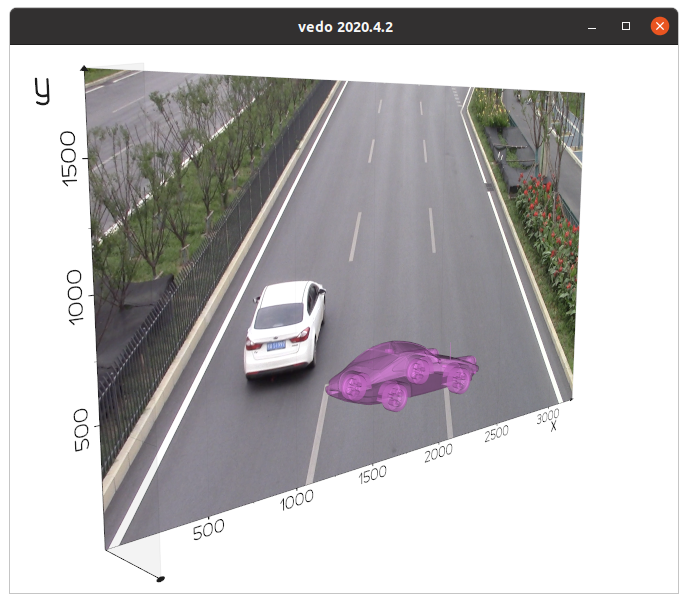The image size is (688, 603).
Task: Click the 500 tick on the x axis
Action: [208, 529]
